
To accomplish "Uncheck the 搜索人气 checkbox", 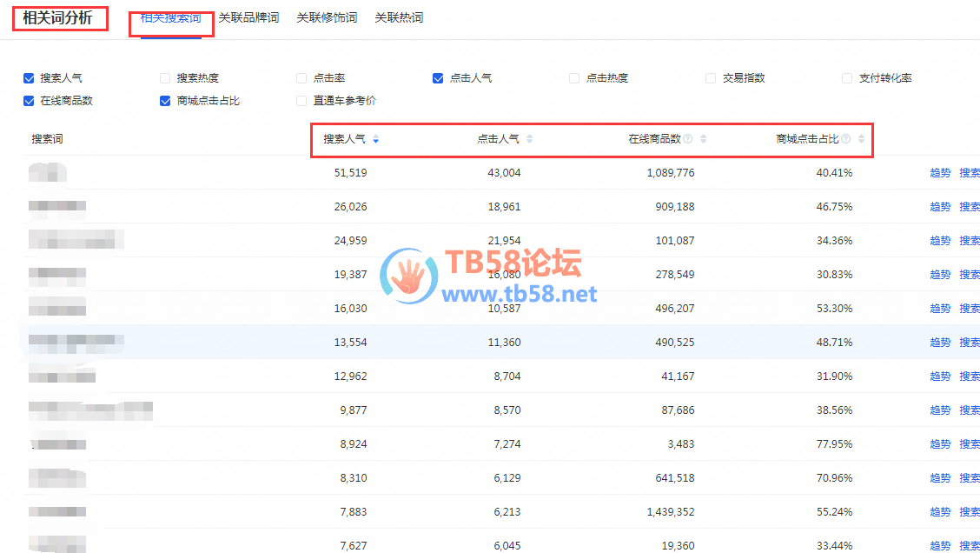I will (30, 78).
